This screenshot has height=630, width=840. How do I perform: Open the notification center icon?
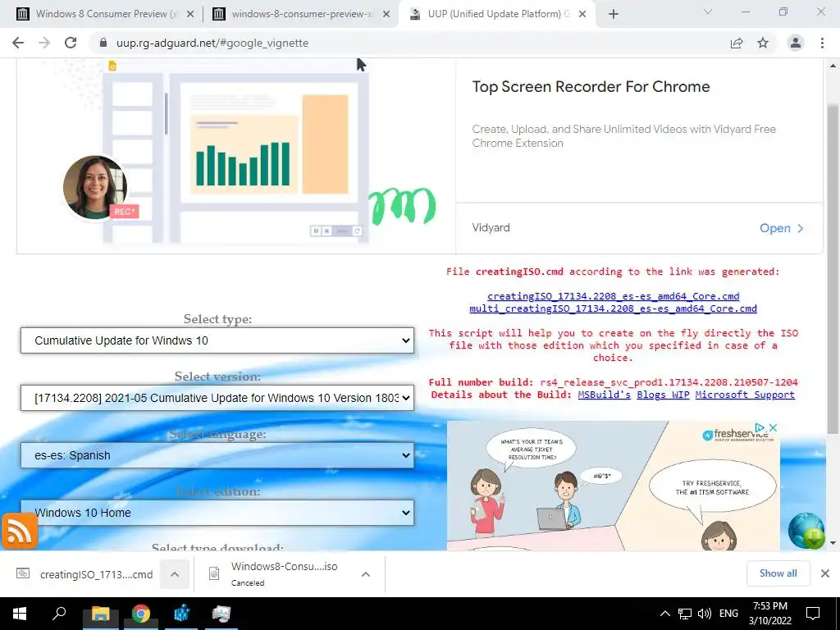[813, 614]
